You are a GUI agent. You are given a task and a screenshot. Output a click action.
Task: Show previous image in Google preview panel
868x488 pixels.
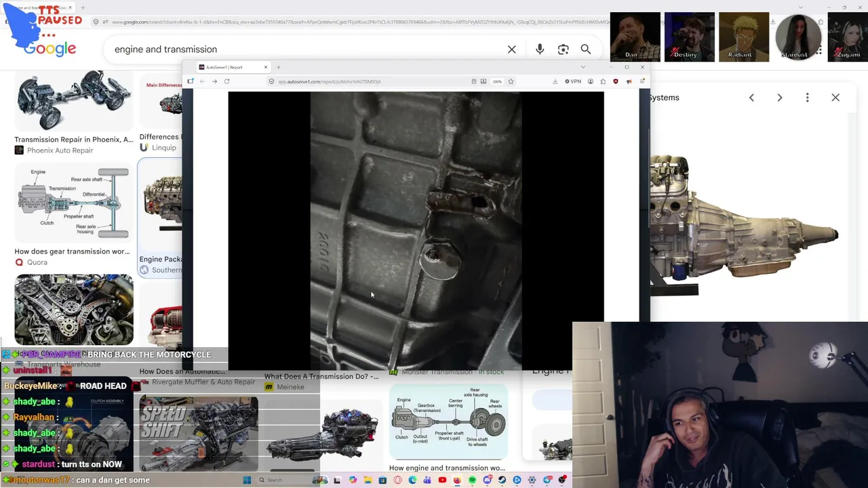[751, 98]
